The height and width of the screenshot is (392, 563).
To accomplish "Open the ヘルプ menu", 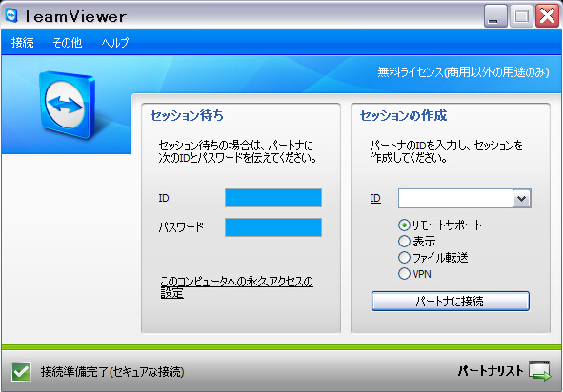I will coord(115,42).
